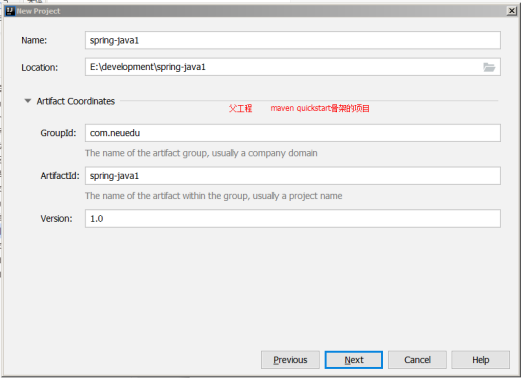Open the folder browser for Location
The width and height of the screenshot is (521, 378).
tap(489, 67)
